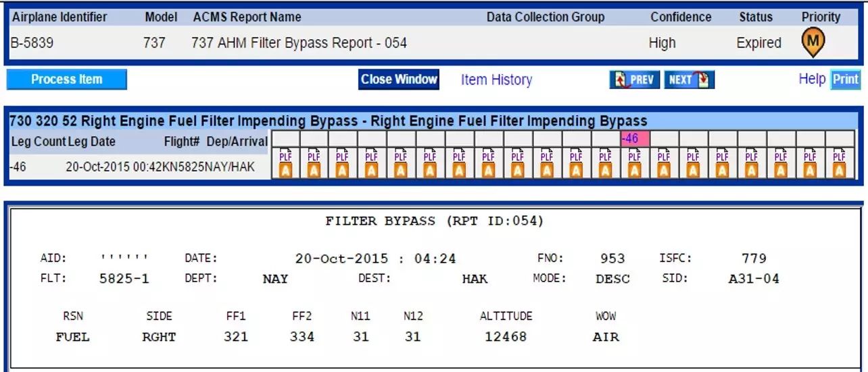Image resolution: width=868 pixels, height=372 pixels.
Task: Click the DEPT value NAY in the report
Action: pyautogui.click(x=275, y=279)
